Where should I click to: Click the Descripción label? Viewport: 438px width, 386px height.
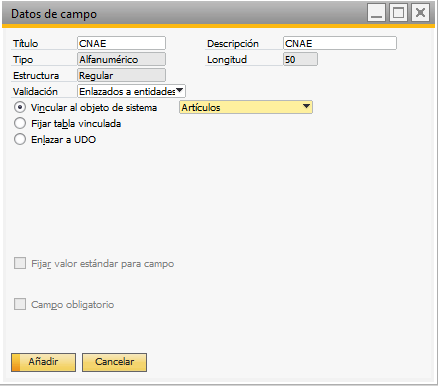click(233, 44)
